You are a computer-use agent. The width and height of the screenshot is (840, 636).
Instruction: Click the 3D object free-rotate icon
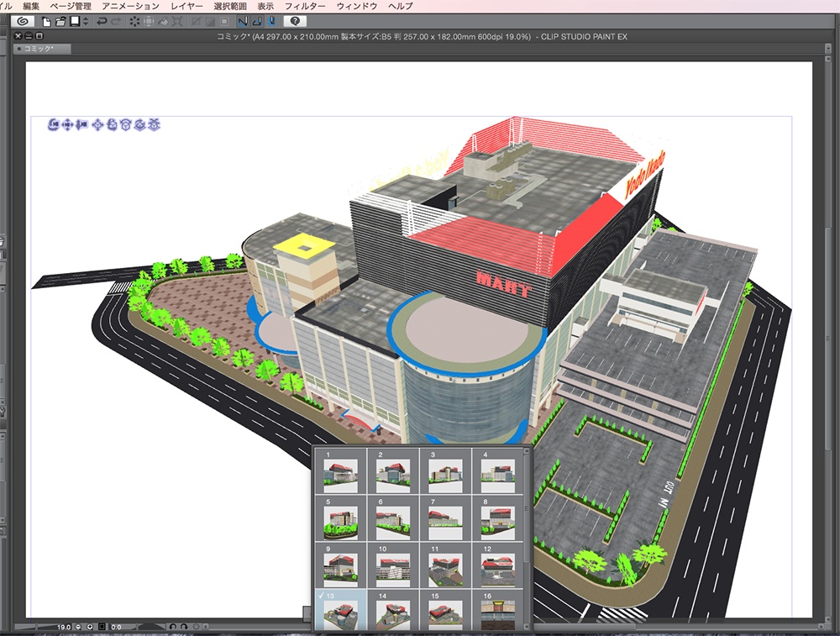(x=112, y=125)
